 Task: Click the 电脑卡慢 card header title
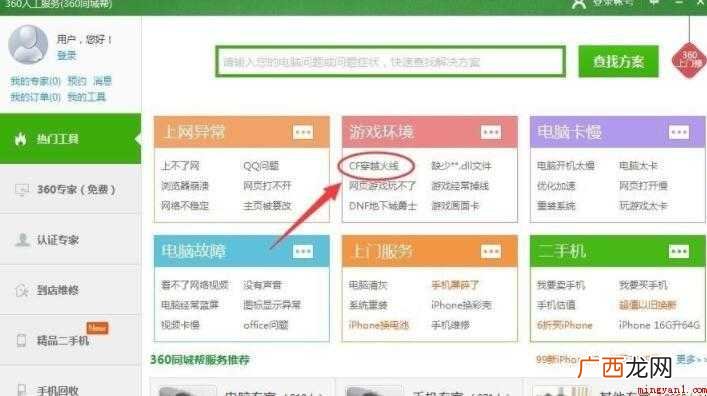569,132
